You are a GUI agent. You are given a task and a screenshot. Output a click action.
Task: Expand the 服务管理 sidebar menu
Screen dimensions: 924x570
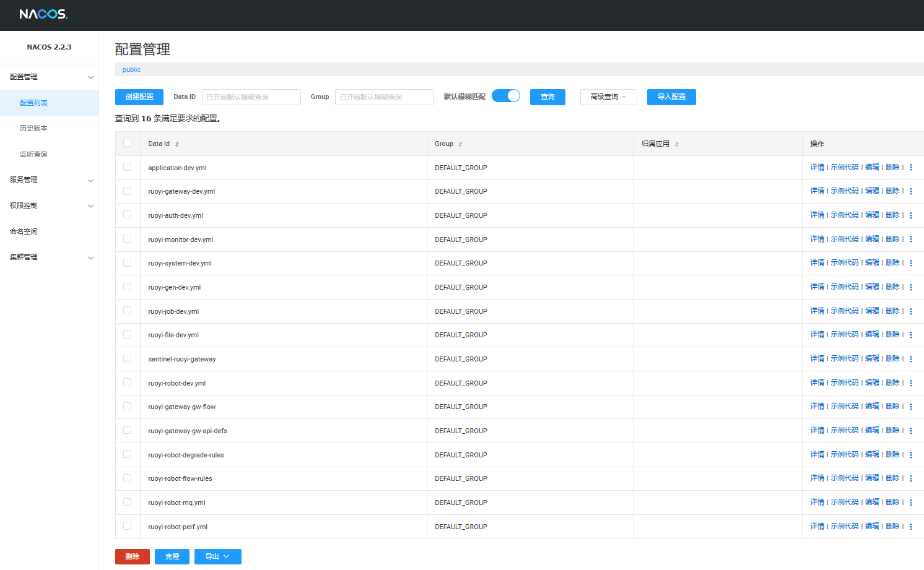coord(49,179)
